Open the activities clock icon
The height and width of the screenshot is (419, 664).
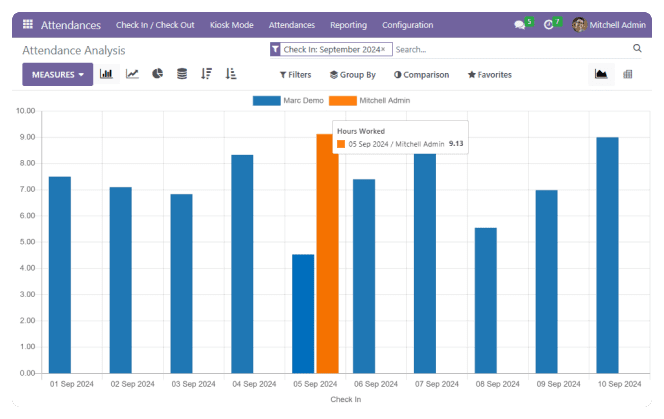pos(548,25)
